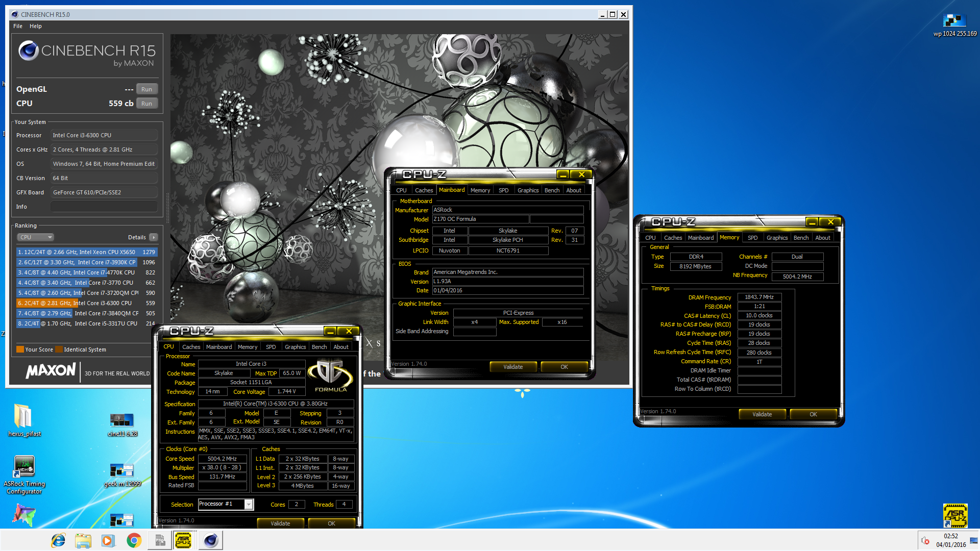Viewport: 980px width, 551px height.
Task: Launch Internet Explorer from taskbar
Action: 58,540
